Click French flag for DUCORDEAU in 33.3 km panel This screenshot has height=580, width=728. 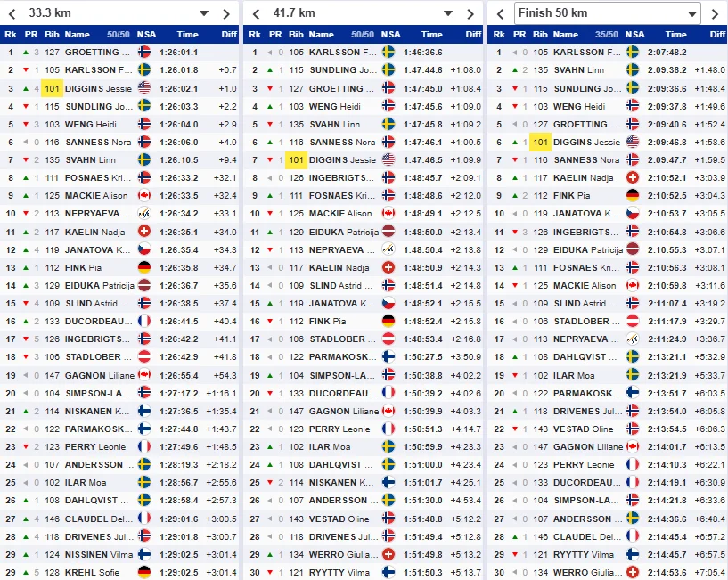[144, 321]
